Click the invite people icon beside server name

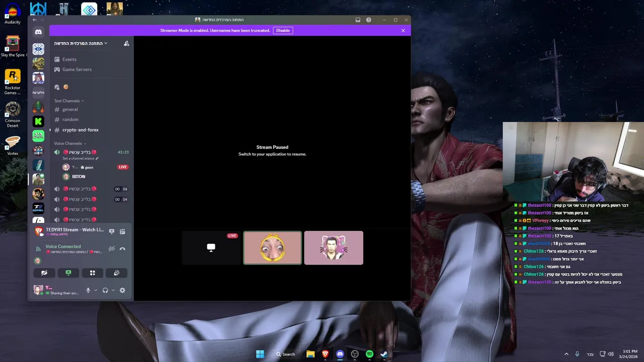pos(126,43)
